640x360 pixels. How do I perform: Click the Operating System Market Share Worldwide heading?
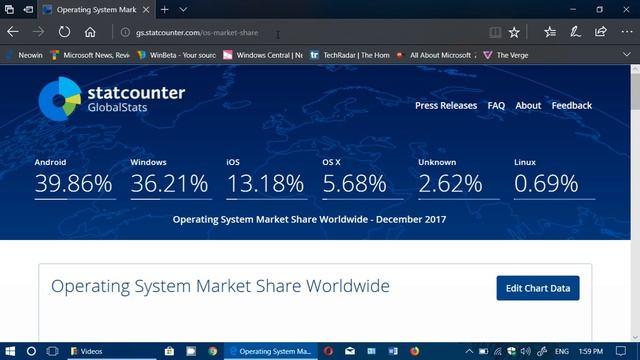click(220, 286)
